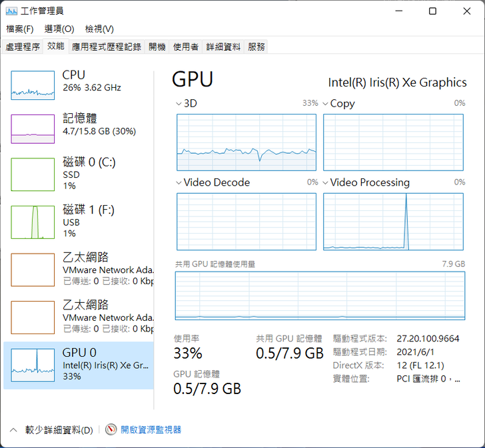Open the Video Decode graph dropdown

[179, 182]
